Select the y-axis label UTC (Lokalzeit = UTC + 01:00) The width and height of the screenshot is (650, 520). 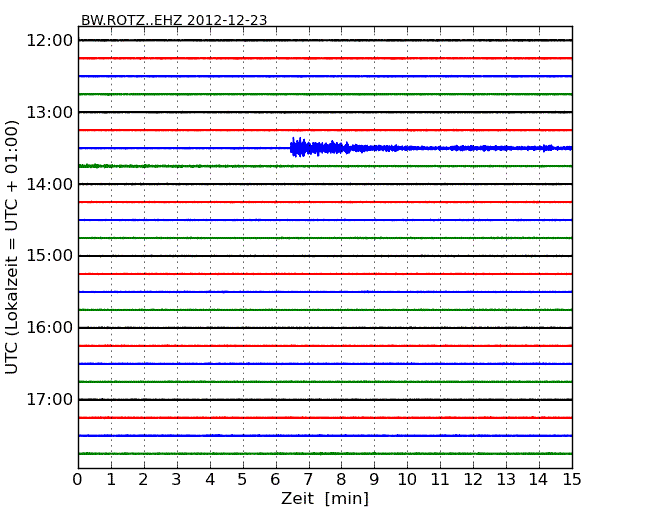(12, 247)
